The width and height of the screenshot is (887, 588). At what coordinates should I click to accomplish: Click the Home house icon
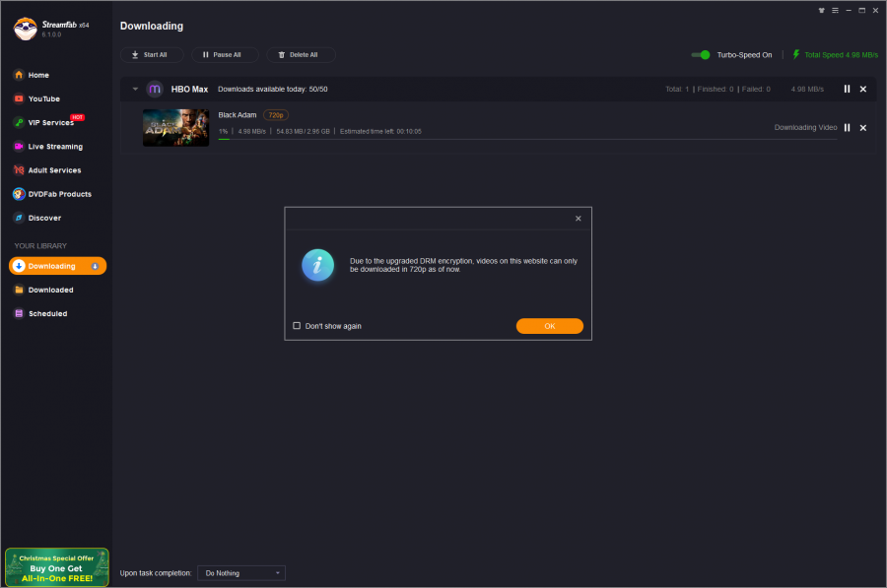(x=19, y=75)
